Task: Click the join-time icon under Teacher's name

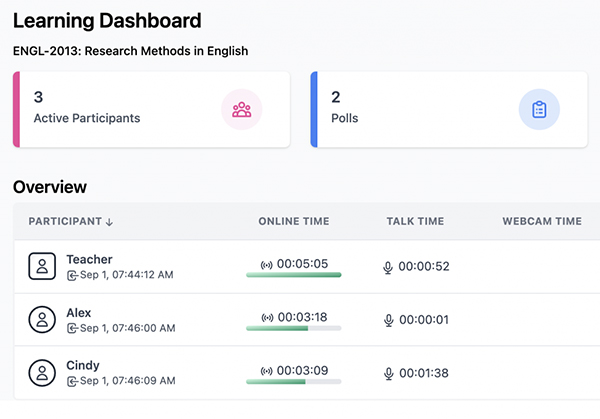Action: (72, 274)
